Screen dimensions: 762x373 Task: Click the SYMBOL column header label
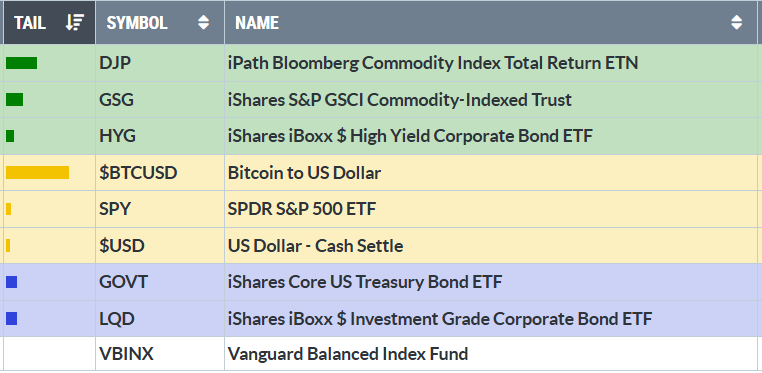(x=137, y=23)
